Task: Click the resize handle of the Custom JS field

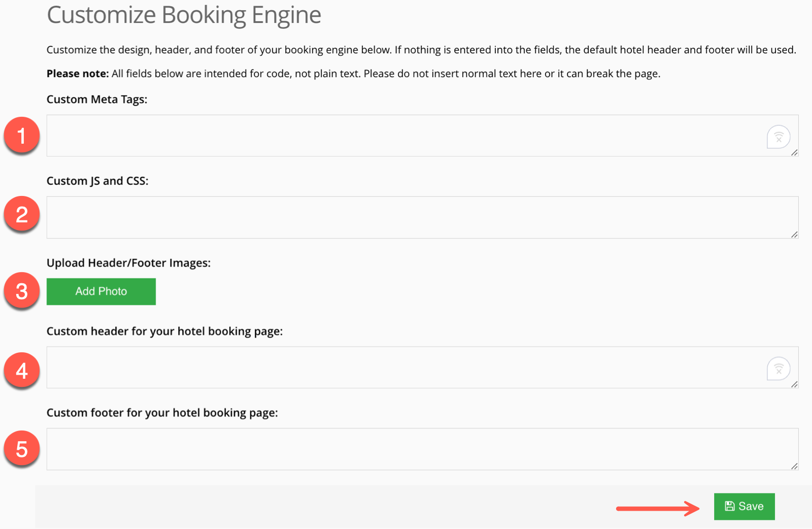Action: (x=794, y=234)
